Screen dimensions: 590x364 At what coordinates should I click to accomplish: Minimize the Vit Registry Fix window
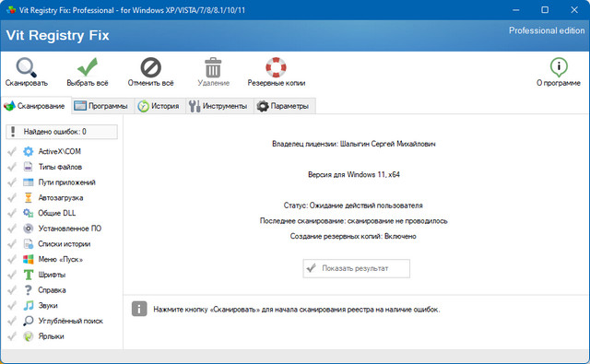[516, 10]
